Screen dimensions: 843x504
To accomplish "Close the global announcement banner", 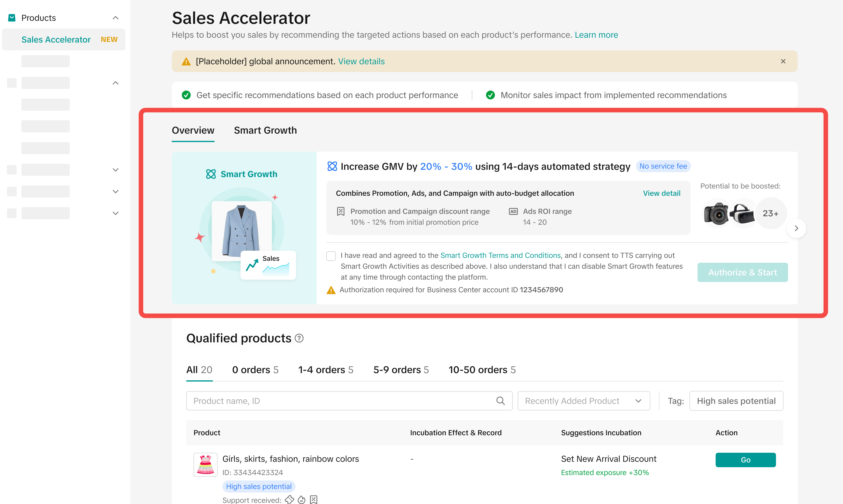I will click(x=783, y=61).
